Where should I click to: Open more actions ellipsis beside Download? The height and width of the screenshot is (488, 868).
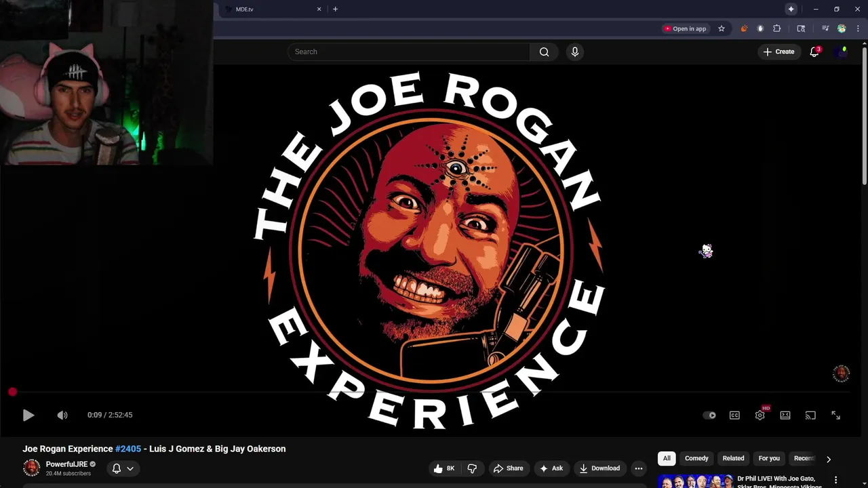[x=639, y=468]
